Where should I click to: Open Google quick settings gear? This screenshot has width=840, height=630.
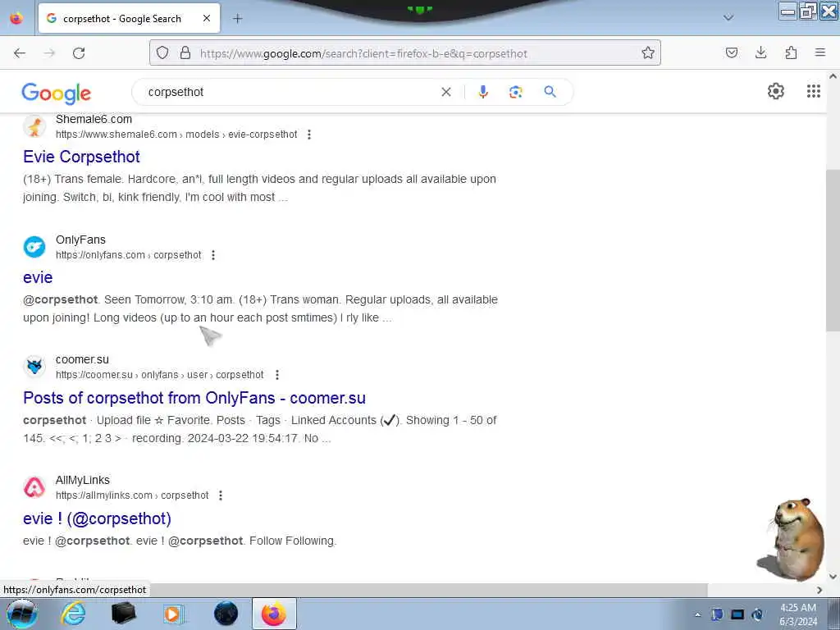776,92
